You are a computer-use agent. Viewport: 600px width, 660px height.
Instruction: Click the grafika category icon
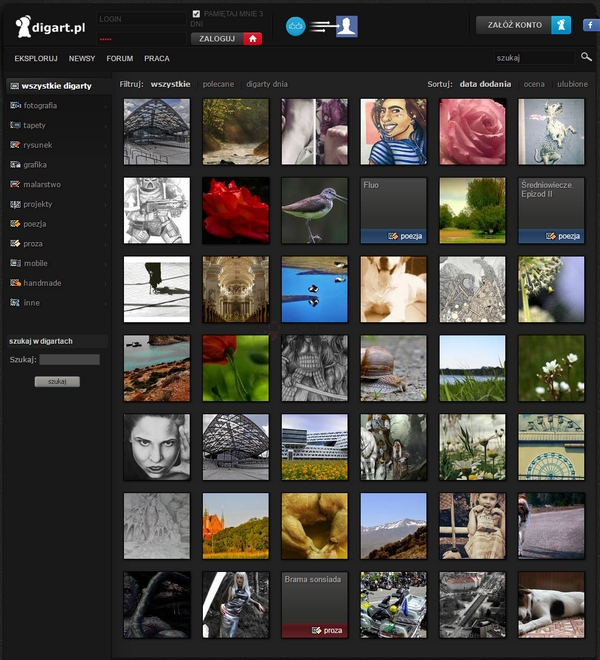click(16, 165)
